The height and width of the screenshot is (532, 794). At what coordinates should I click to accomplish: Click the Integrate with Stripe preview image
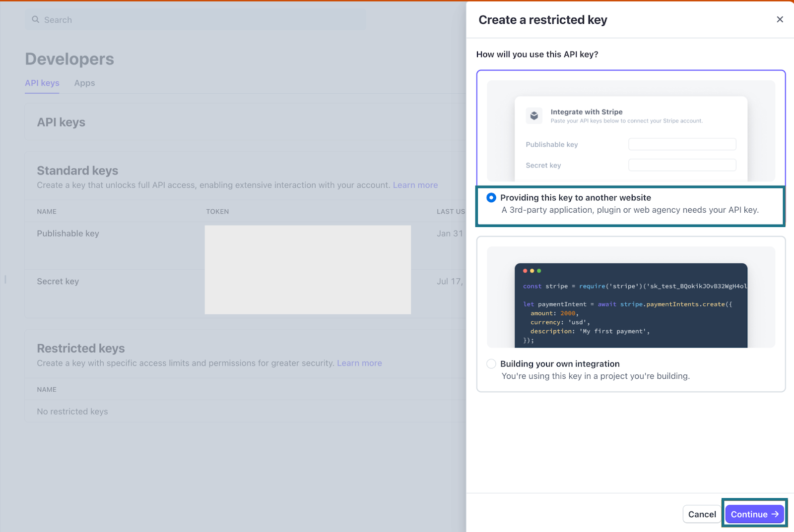(x=631, y=131)
